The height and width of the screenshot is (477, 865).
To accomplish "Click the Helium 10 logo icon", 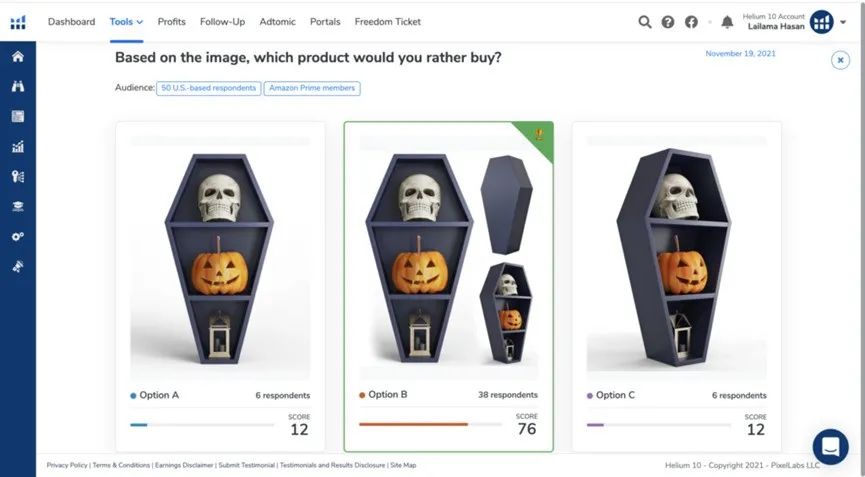I will 18,21.
